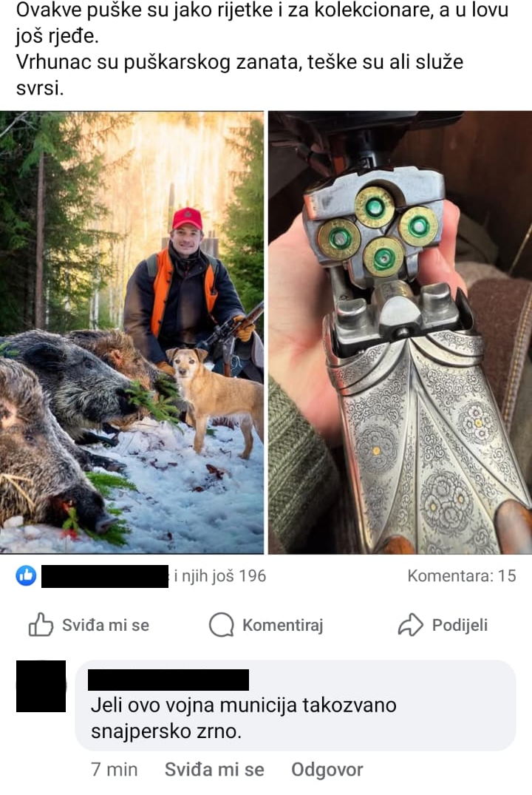The image size is (532, 795).
Task: Open the redacted commenter profile picture
Action: click(x=41, y=686)
